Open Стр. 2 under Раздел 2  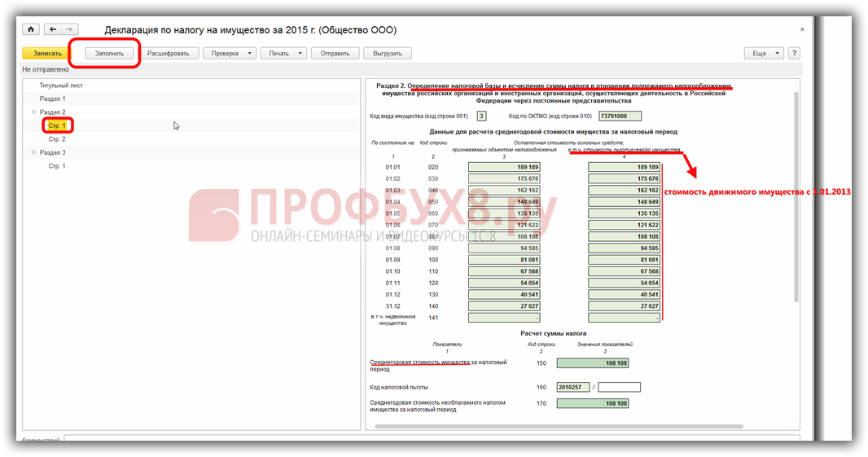point(56,139)
